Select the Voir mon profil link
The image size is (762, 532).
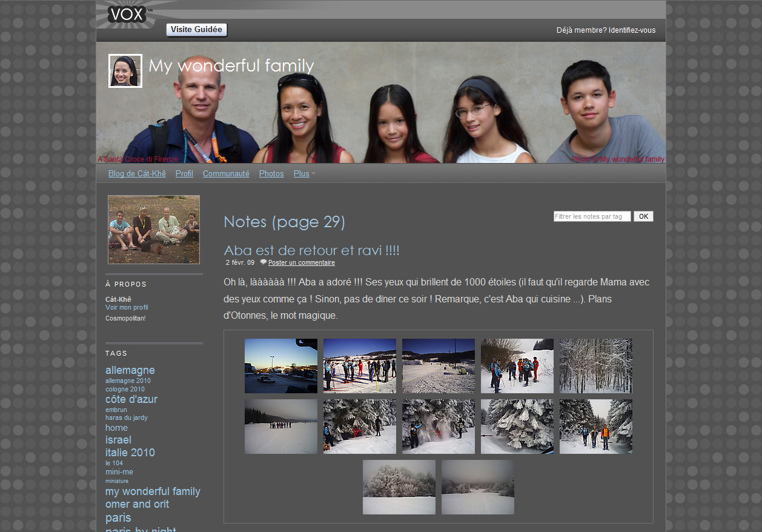(127, 307)
